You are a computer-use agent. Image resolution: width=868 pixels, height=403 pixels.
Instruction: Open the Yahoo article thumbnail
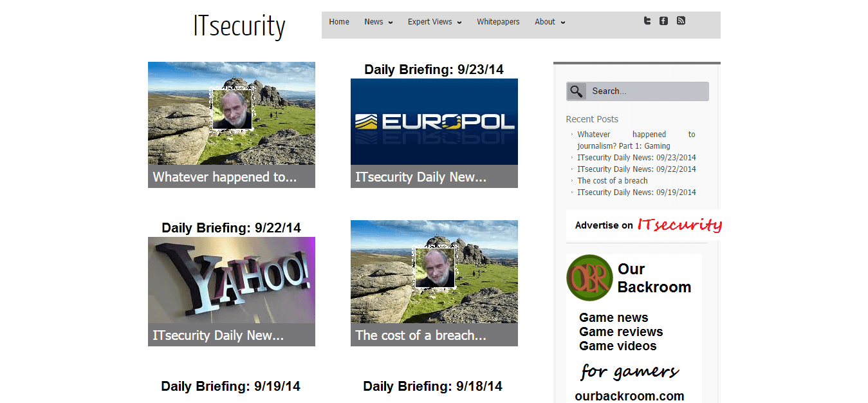[x=232, y=280]
